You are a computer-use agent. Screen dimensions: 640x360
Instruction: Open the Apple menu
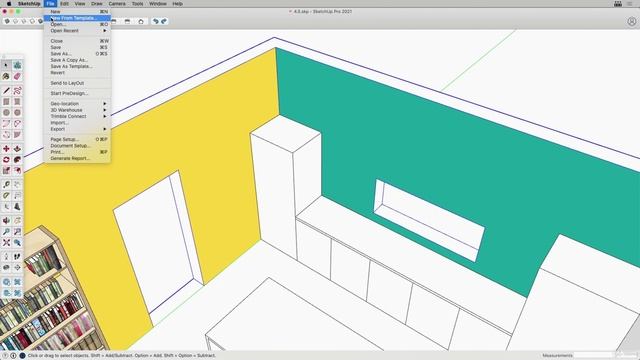click(9, 4)
